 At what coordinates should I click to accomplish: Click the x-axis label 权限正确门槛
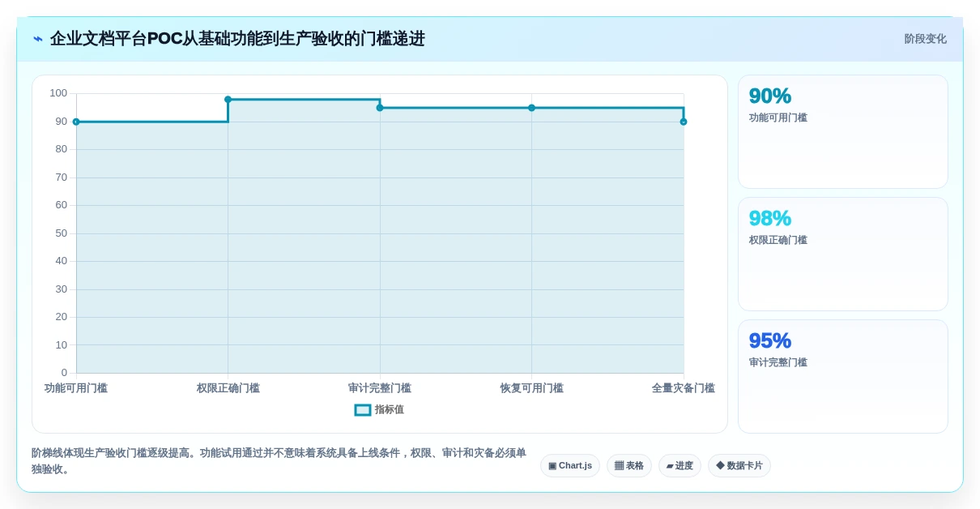coord(228,388)
